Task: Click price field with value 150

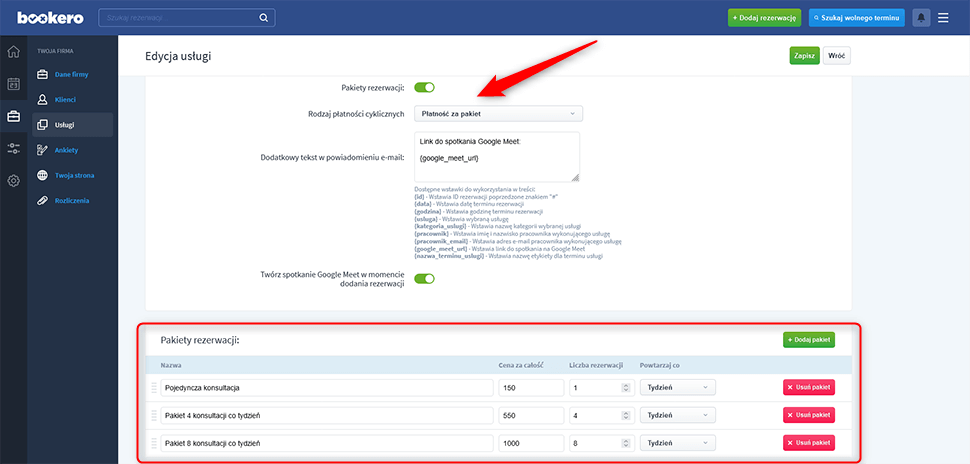Action: (531, 387)
